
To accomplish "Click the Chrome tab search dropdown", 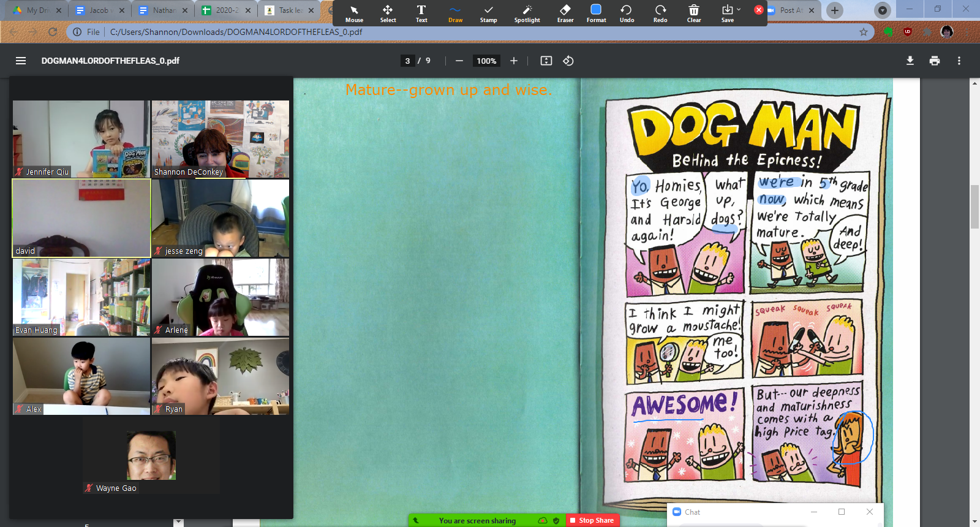I will pos(883,10).
